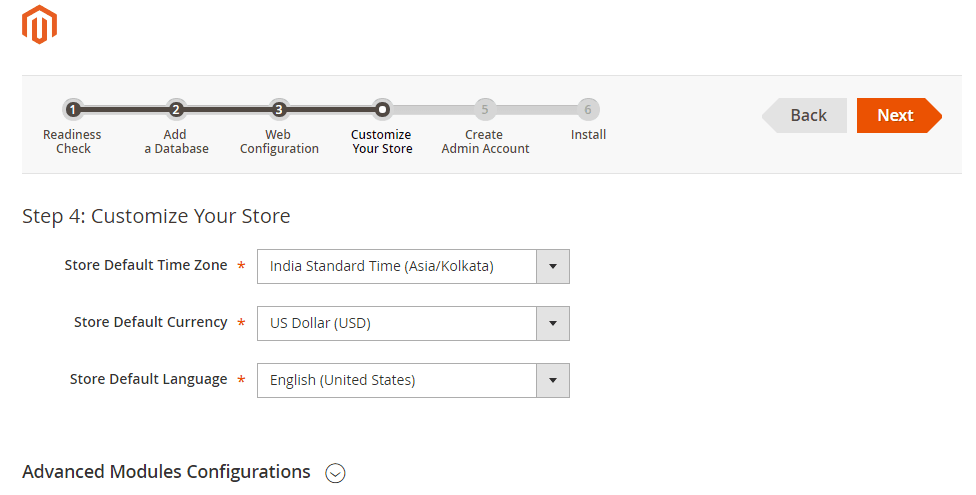Click the Customize Your Store step label
Viewport: 976px width, 495px height.
coord(382,141)
